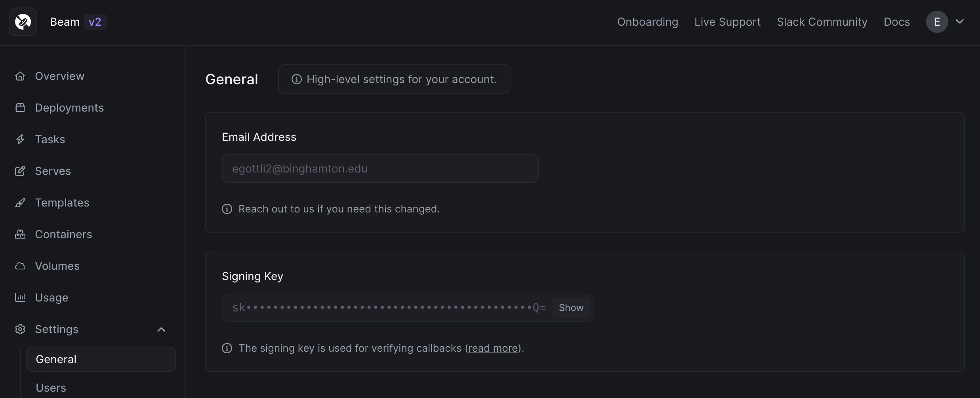This screenshot has height=398, width=980.
Task: Click the Usage bar chart icon
Action: [20, 298]
